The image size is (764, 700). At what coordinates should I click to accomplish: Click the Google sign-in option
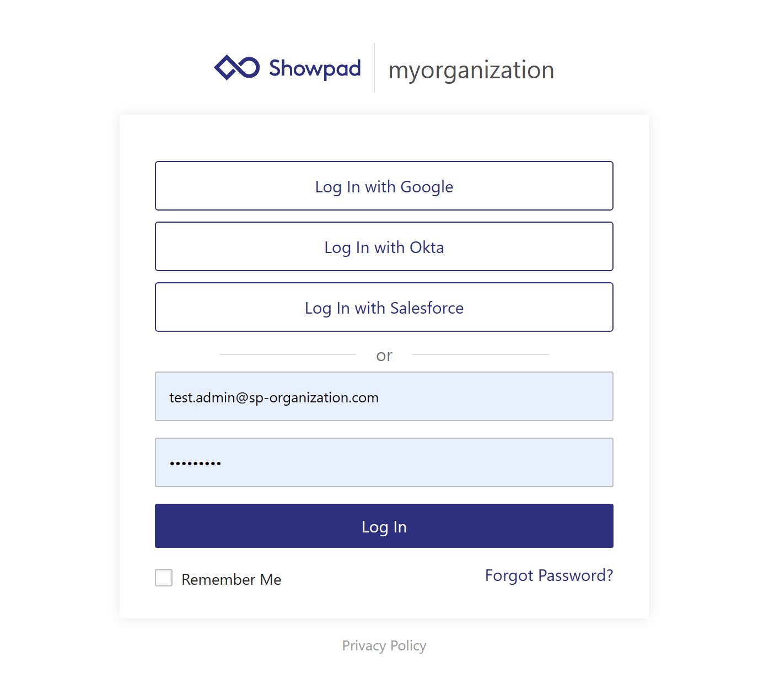click(384, 186)
